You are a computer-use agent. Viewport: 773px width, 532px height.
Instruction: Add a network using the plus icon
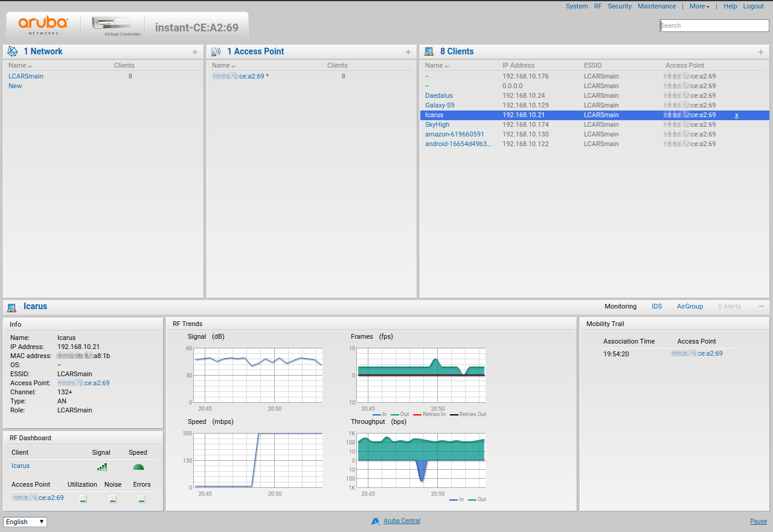[194, 52]
